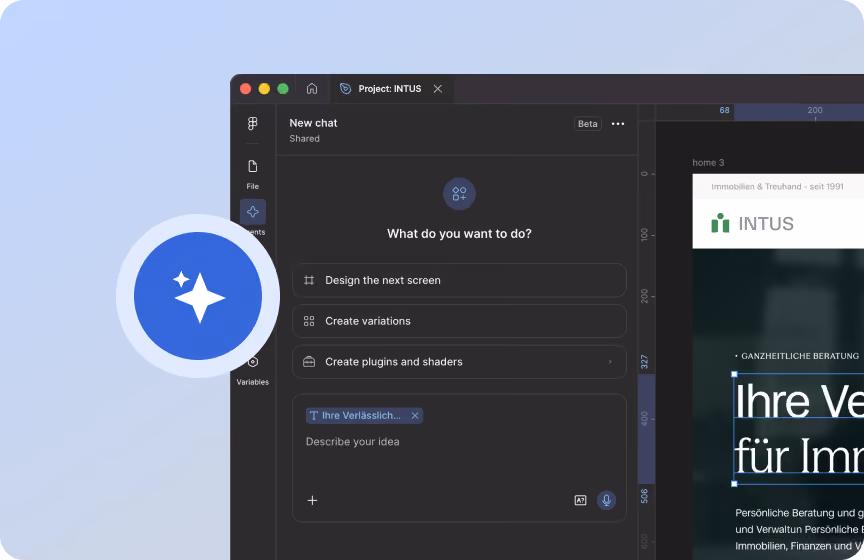The image size is (864, 560).
Task: Choose Create plugins and shaders suggestion
Action: pos(459,362)
